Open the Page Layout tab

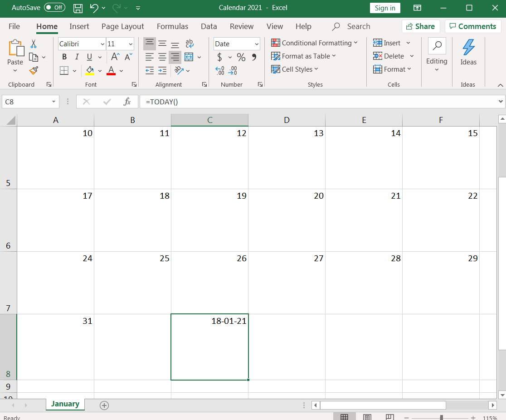tap(122, 26)
